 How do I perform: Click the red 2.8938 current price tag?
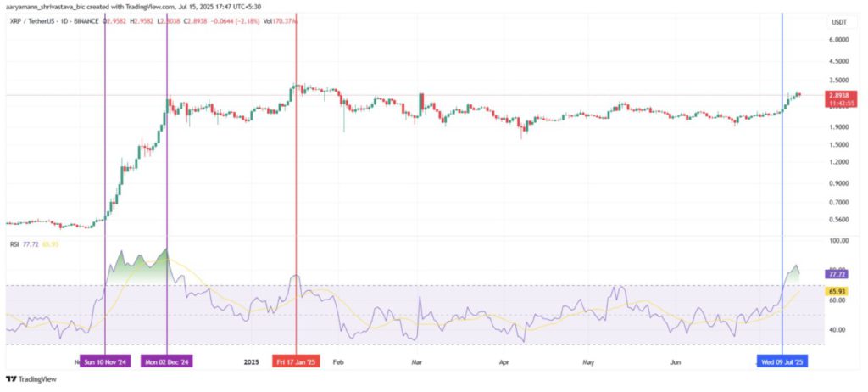click(x=839, y=96)
